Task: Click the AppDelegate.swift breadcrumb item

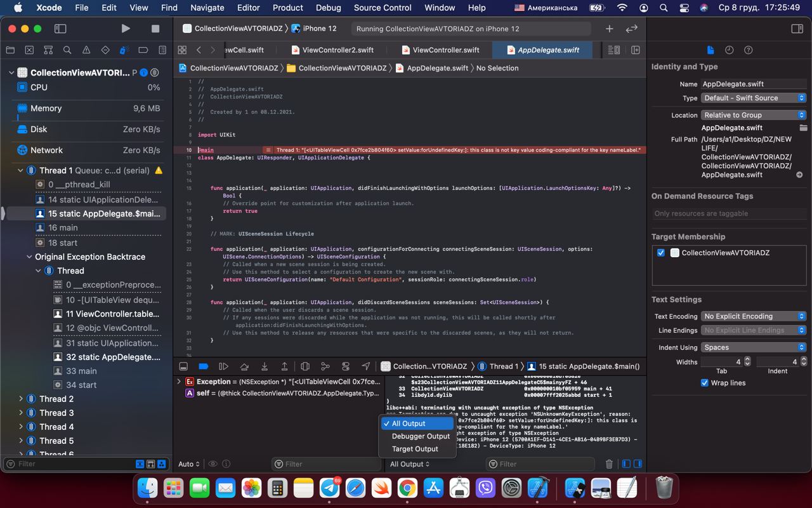Action: 432,68
